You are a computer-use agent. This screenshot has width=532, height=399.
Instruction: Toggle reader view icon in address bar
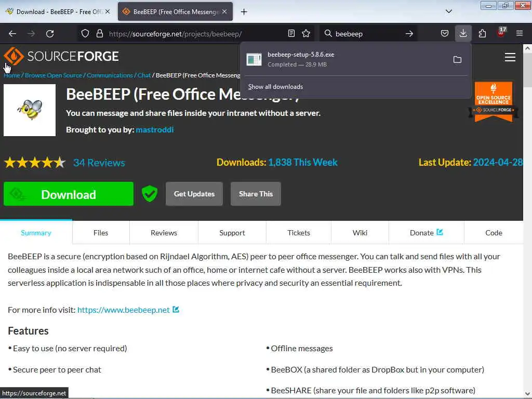coord(291,34)
